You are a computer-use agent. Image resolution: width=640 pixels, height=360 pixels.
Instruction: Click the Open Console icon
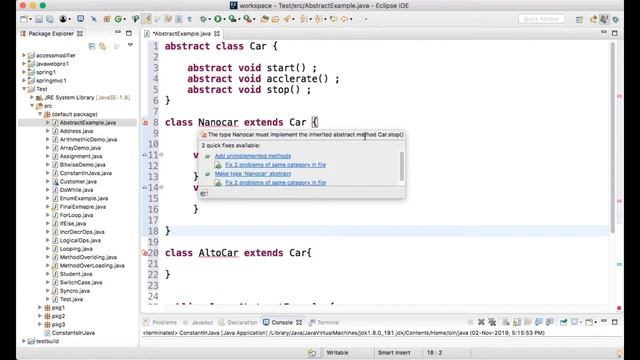point(589,322)
